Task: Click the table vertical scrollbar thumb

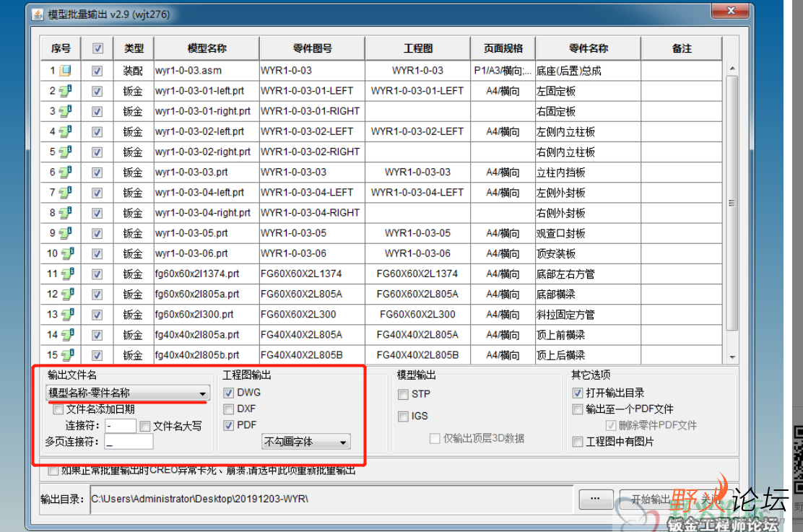Action: tap(732, 204)
